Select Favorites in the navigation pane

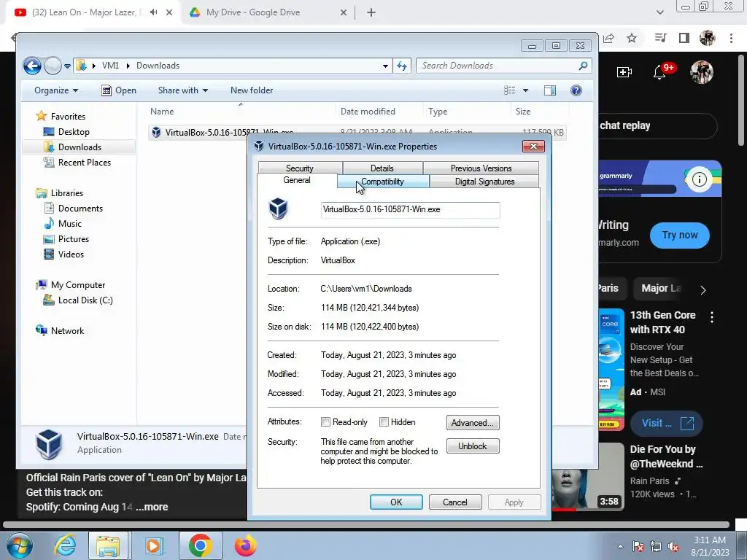61,116
